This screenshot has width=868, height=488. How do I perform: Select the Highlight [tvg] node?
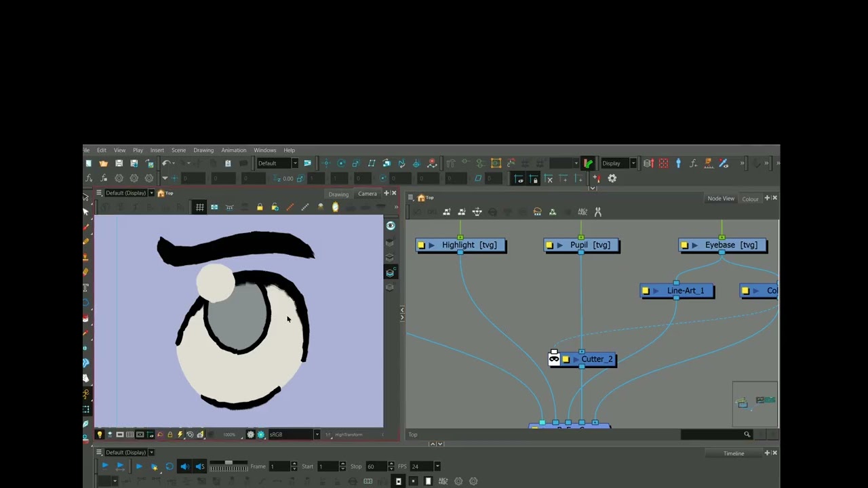(x=461, y=245)
